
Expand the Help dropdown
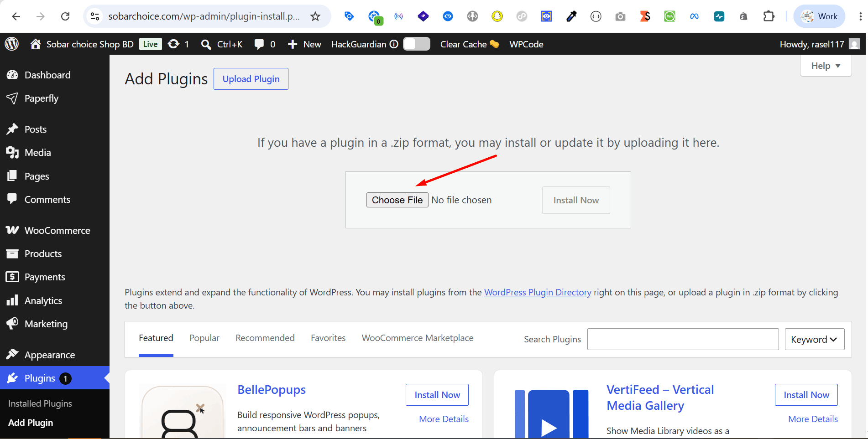pos(826,66)
